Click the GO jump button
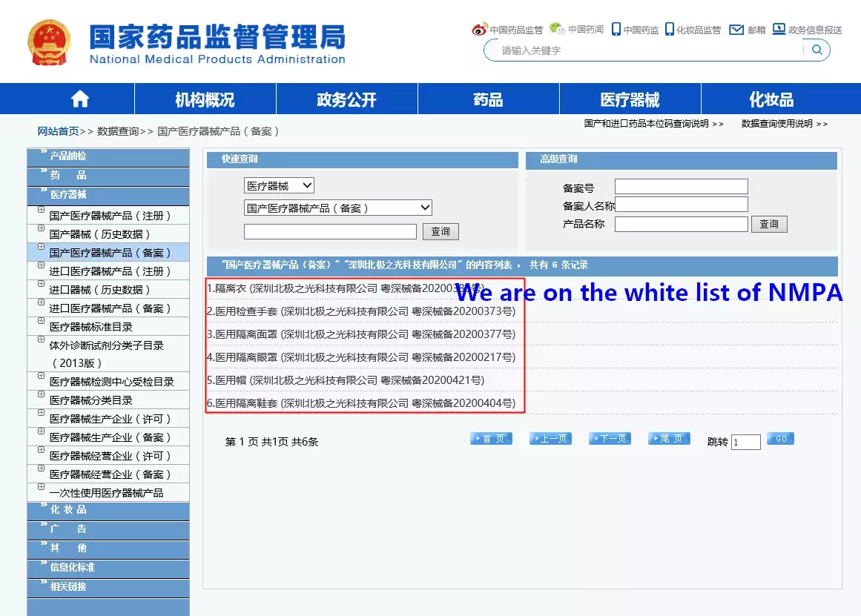861x616 pixels. 780,439
